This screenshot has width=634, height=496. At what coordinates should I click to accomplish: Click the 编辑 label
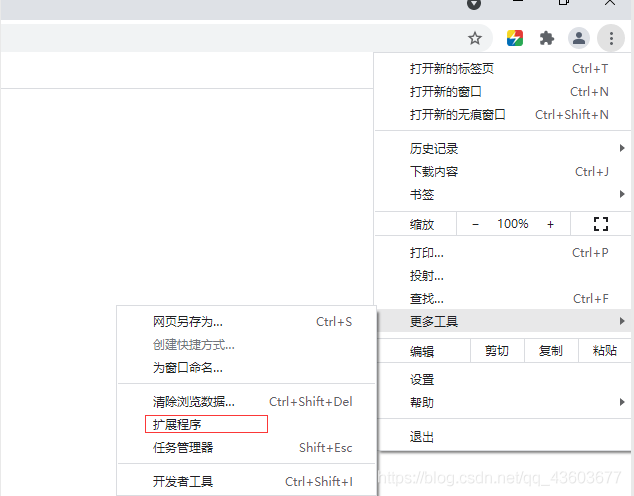(422, 351)
